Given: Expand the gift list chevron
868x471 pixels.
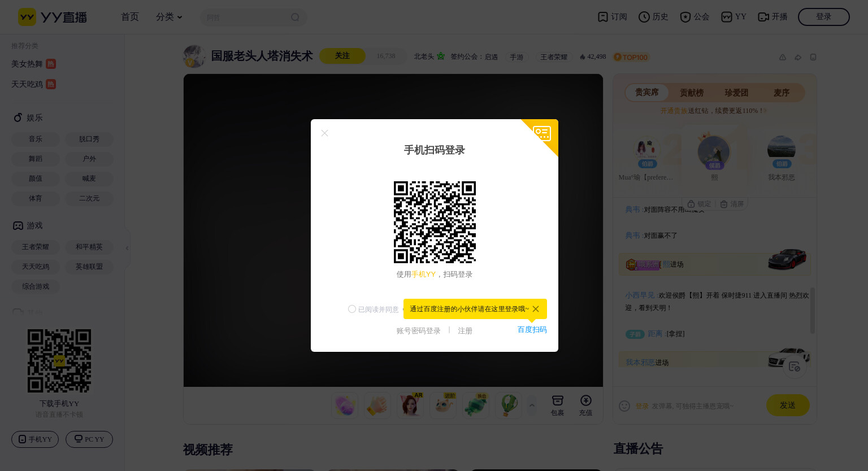Looking at the screenshot, I should click(532, 405).
